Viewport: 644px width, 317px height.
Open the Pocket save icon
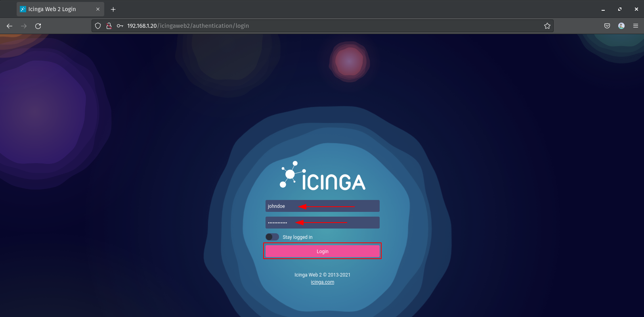point(607,26)
